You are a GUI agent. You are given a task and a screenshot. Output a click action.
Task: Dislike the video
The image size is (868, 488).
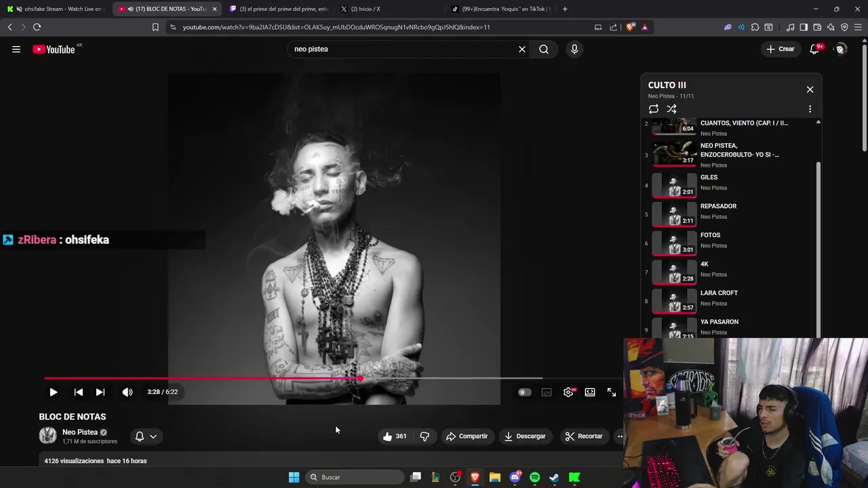(x=425, y=436)
